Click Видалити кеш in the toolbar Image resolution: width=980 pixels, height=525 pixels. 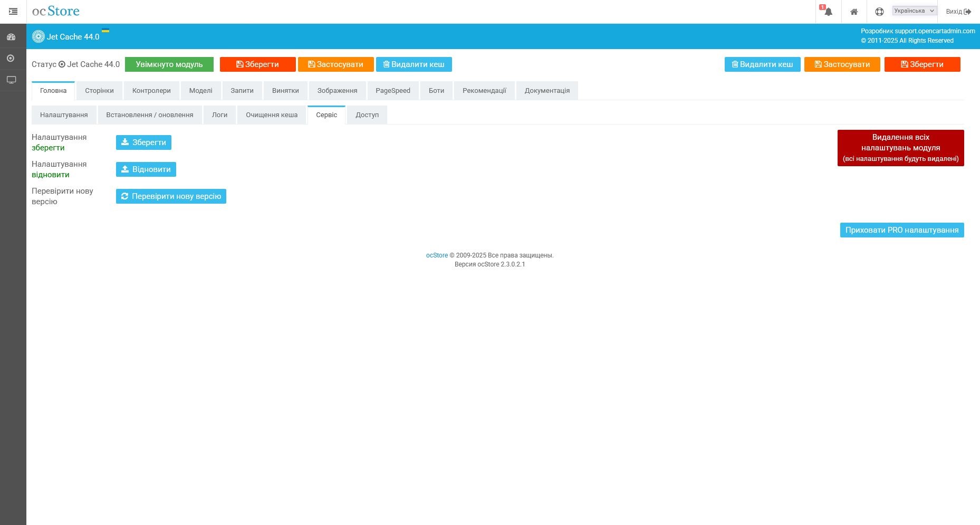[x=414, y=64]
